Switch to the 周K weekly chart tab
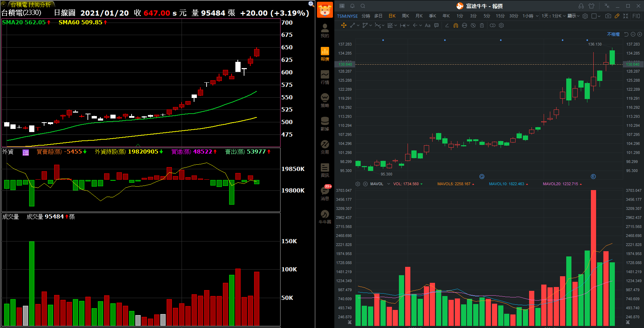The height and width of the screenshot is (328, 644). tap(405, 16)
